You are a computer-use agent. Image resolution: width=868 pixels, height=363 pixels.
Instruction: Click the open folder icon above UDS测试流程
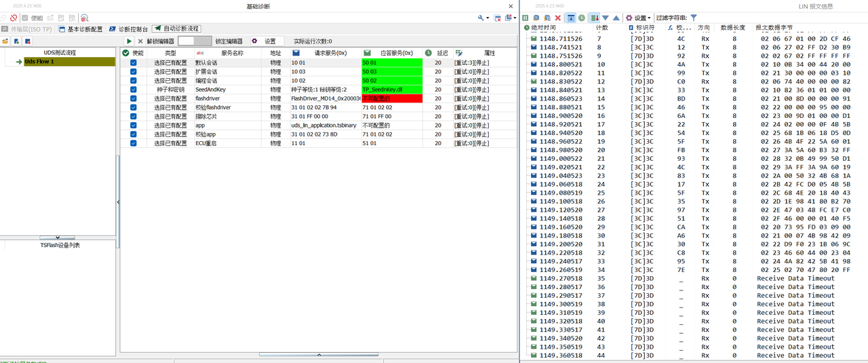(5, 41)
